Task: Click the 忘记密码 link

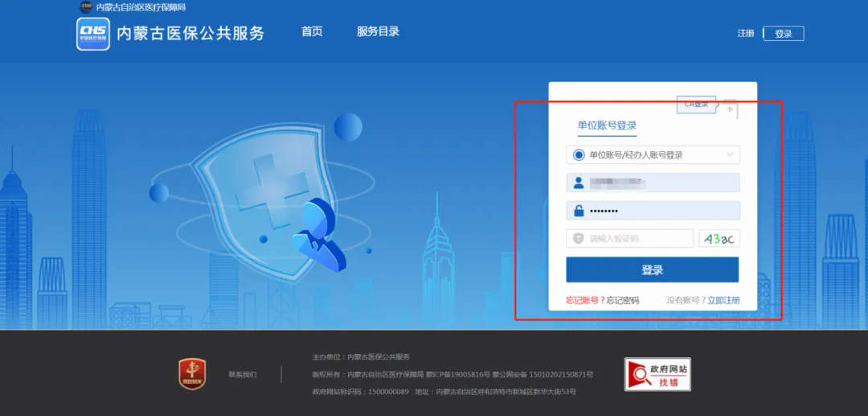Action: (x=622, y=301)
